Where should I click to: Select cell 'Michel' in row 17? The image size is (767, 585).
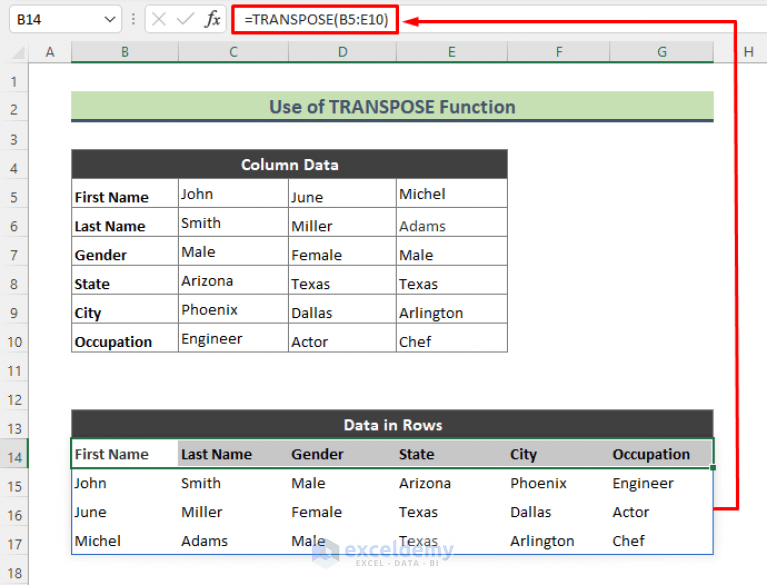[125, 540]
